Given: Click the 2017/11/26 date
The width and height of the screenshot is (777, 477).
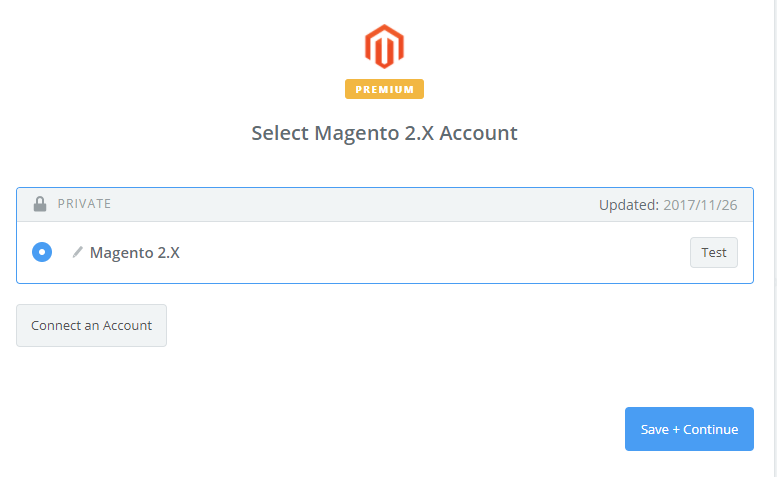Looking at the screenshot, I should pyautogui.click(x=700, y=205).
